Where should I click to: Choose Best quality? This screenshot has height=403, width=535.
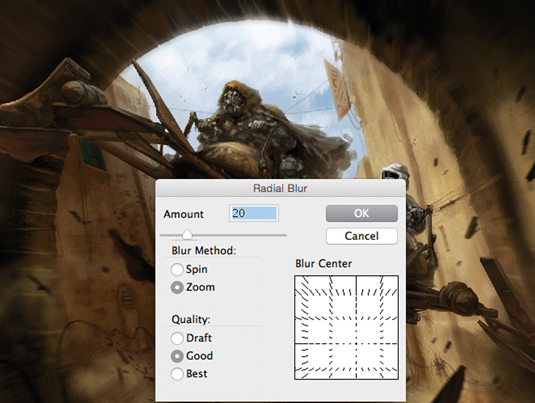pyautogui.click(x=177, y=374)
